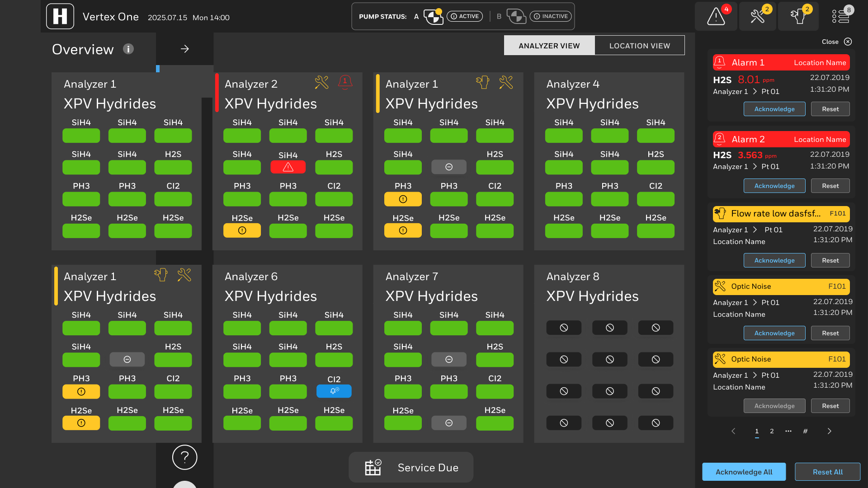
Task: Go to next page of alarm list
Action: (x=829, y=431)
